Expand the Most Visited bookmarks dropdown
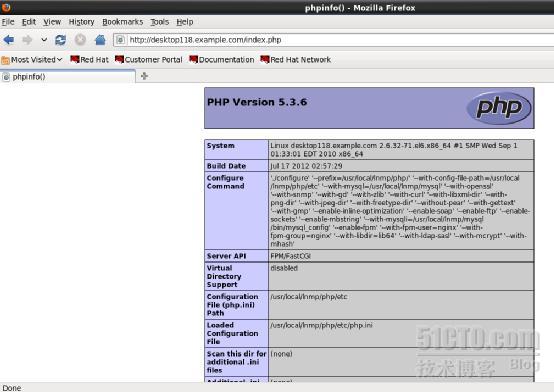The image size is (554, 392). tap(32, 60)
